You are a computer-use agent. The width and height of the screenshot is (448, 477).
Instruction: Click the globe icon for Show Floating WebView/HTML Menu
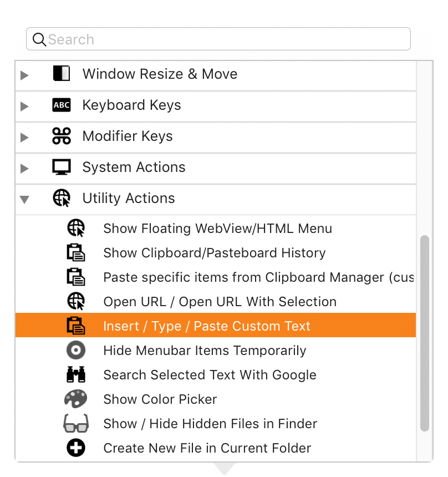(x=76, y=228)
